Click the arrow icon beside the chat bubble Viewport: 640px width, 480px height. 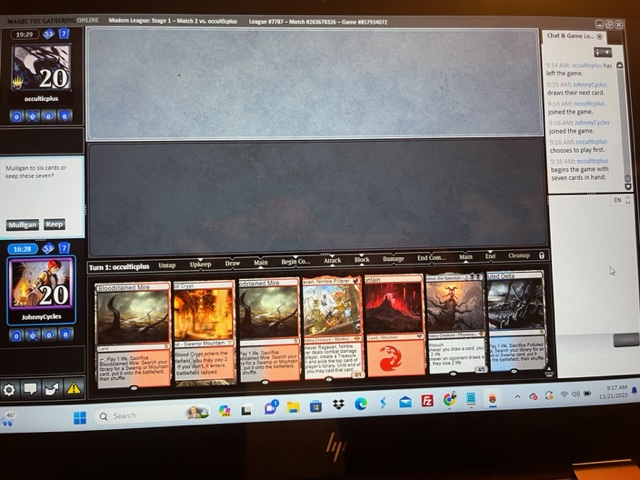coord(51,389)
